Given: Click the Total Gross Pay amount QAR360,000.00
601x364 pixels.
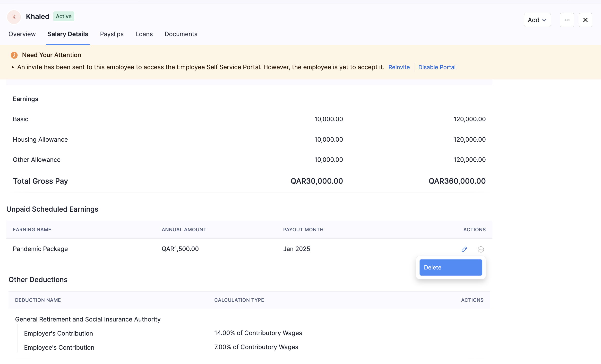Looking at the screenshot, I should (x=457, y=181).
